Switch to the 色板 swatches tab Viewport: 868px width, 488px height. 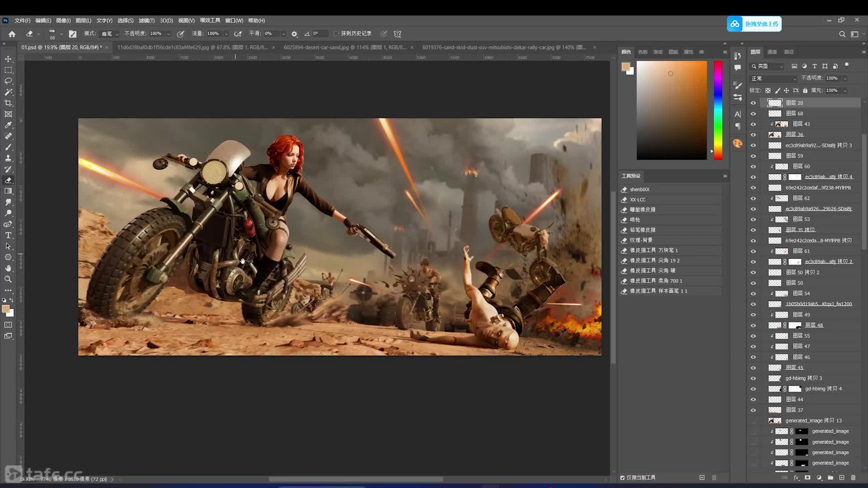coord(642,52)
